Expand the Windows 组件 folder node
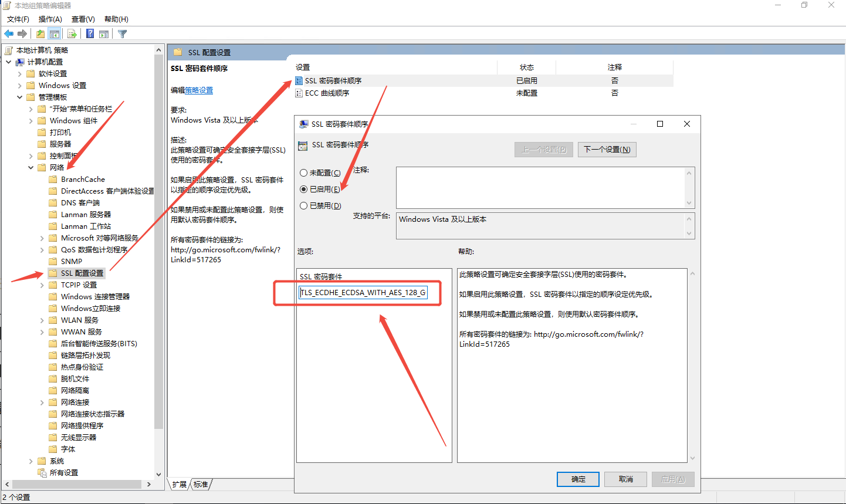846x504 pixels. pyautogui.click(x=31, y=121)
